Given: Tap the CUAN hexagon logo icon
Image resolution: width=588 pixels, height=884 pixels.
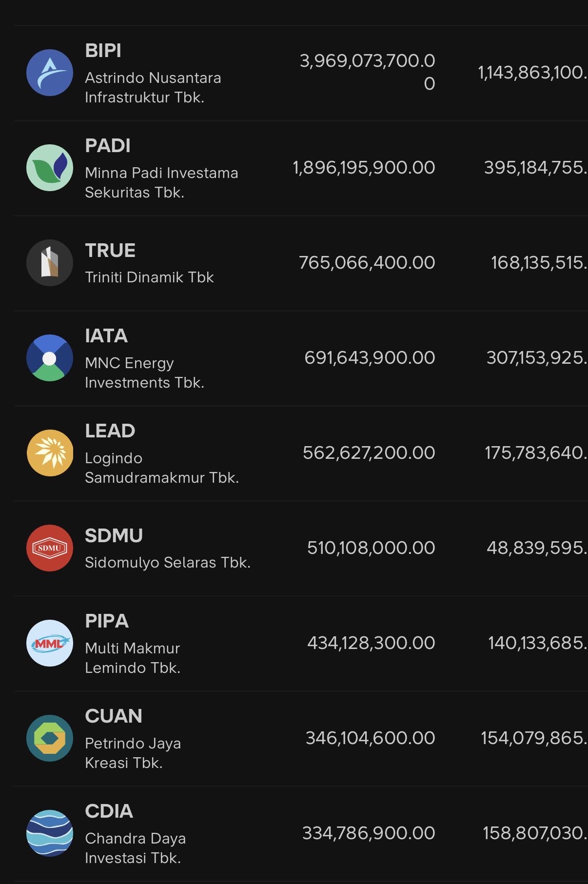Looking at the screenshot, I should point(50,738).
